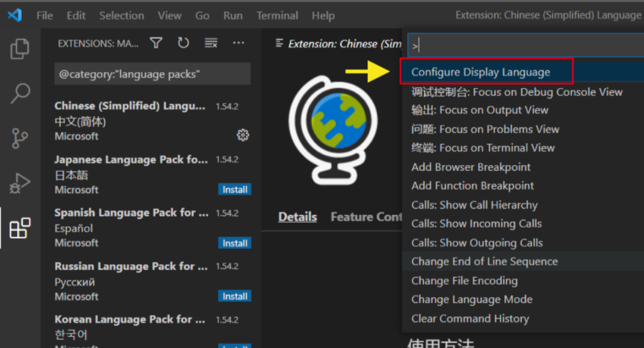644x348 pixels.
Task: Select Change File Encoding command
Action: (523, 281)
